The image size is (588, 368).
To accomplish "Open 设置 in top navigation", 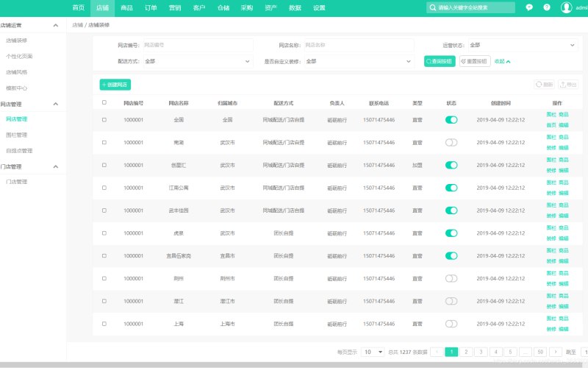I will [319, 8].
